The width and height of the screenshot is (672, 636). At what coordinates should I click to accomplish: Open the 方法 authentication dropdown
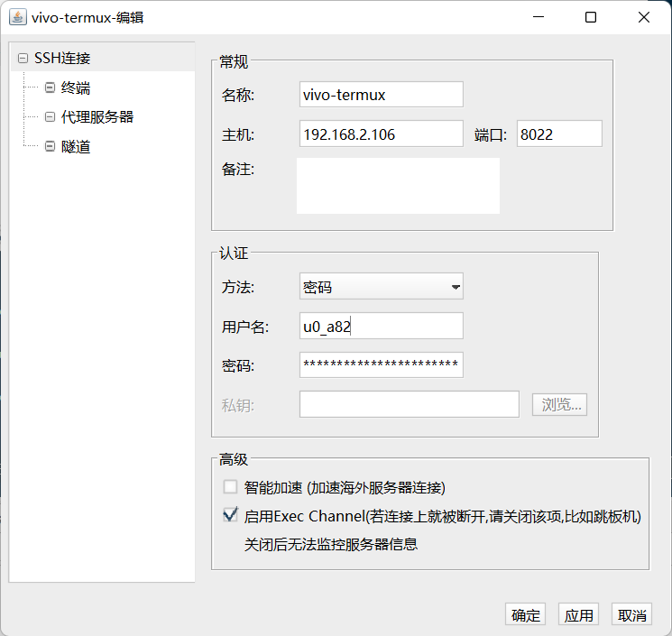point(381,286)
